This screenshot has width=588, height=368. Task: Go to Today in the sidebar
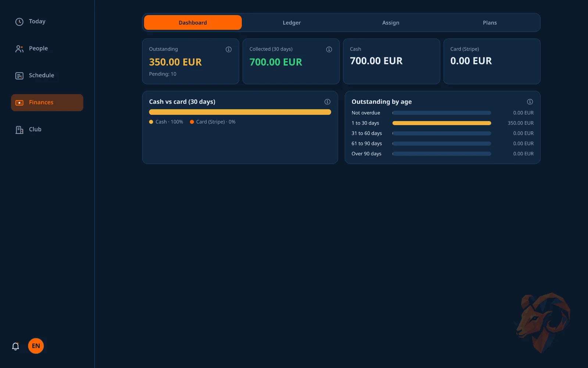(x=37, y=21)
